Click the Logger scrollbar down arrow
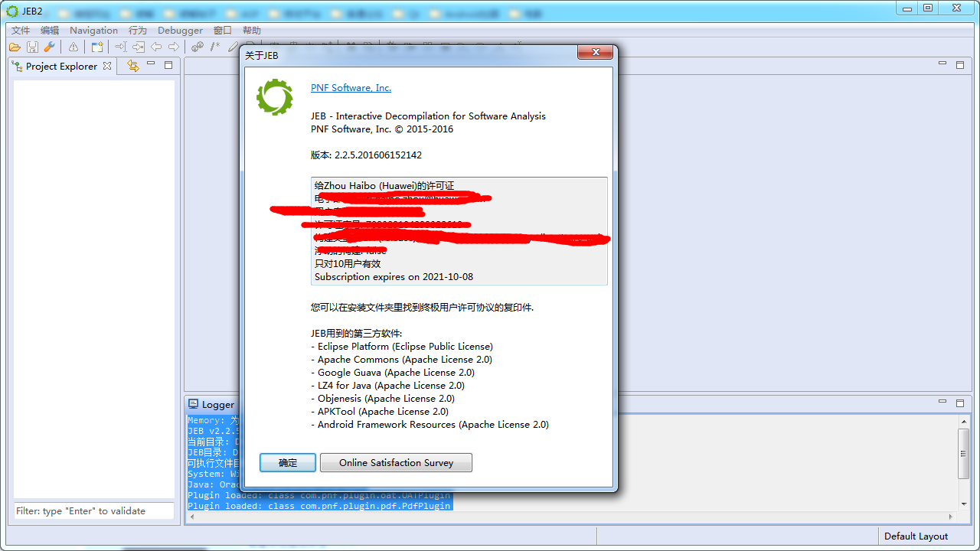Viewport: 980px width, 551px height. pyautogui.click(x=963, y=504)
